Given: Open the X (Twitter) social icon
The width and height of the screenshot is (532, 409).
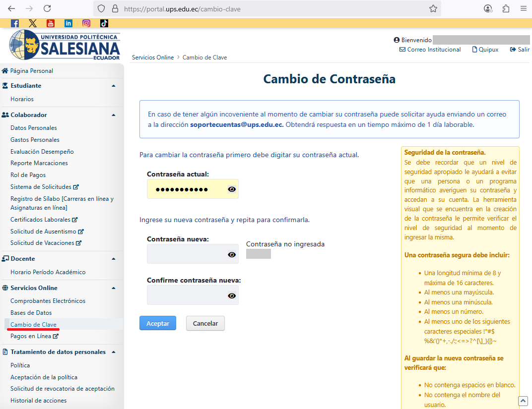Looking at the screenshot, I should tap(33, 23).
